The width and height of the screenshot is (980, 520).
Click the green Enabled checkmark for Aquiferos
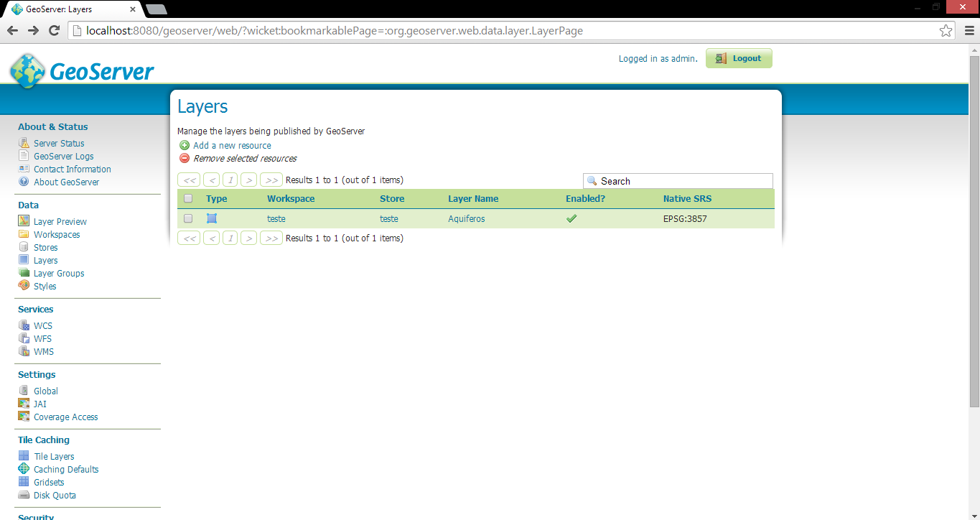tap(571, 218)
